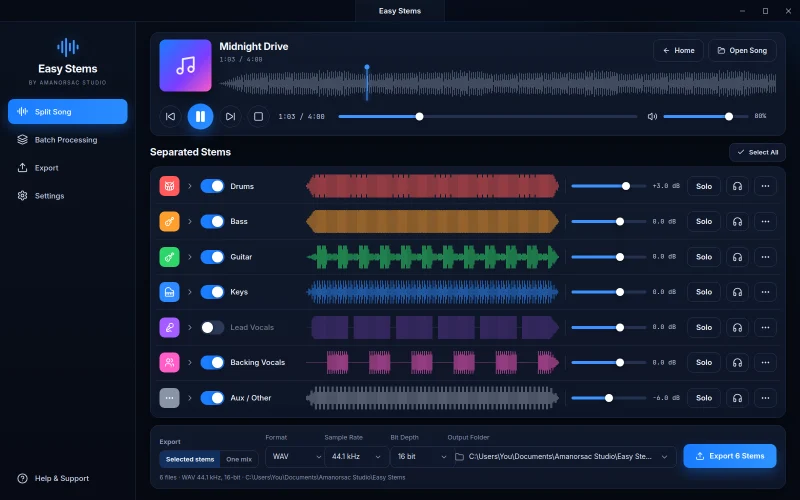This screenshot has height=500, width=800.
Task: Skip to the next track
Action: [x=230, y=116]
